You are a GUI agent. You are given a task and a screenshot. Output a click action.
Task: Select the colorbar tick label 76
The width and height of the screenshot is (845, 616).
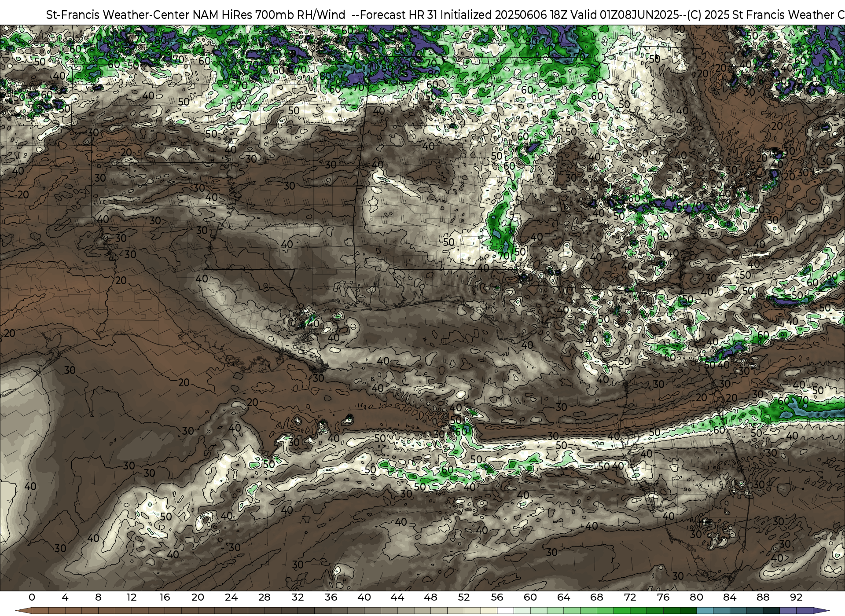(x=663, y=597)
